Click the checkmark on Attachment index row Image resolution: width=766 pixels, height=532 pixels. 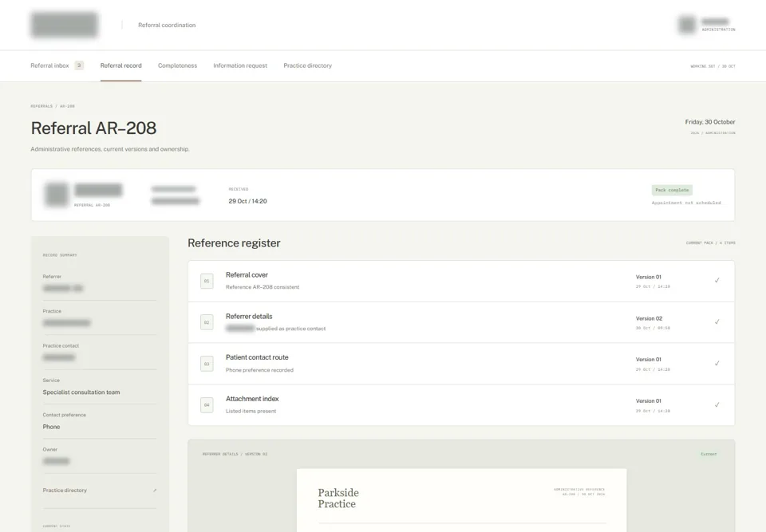pos(717,404)
